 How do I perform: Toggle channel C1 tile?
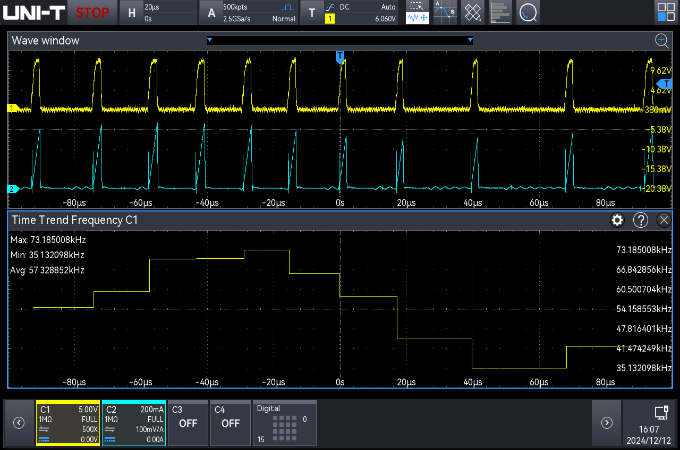click(66, 423)
